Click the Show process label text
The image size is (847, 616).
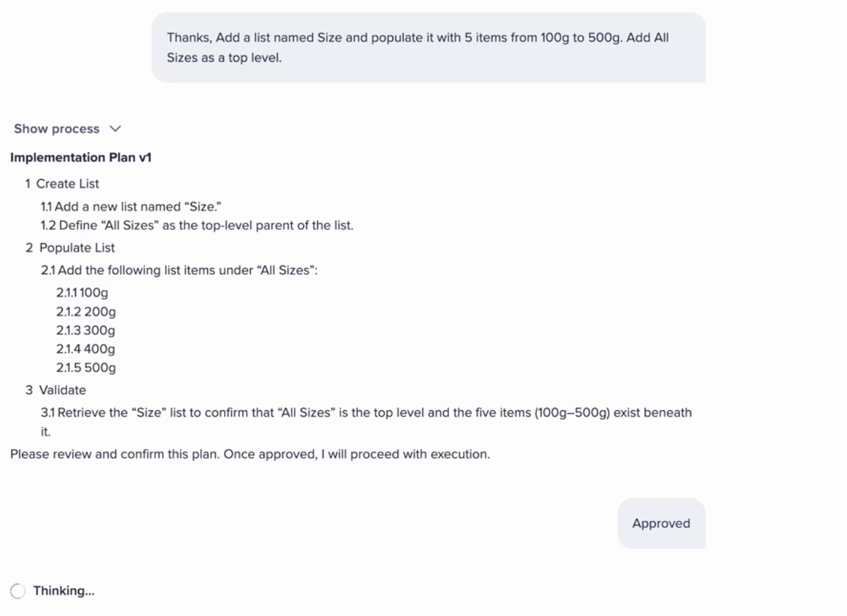pos(56,129)
